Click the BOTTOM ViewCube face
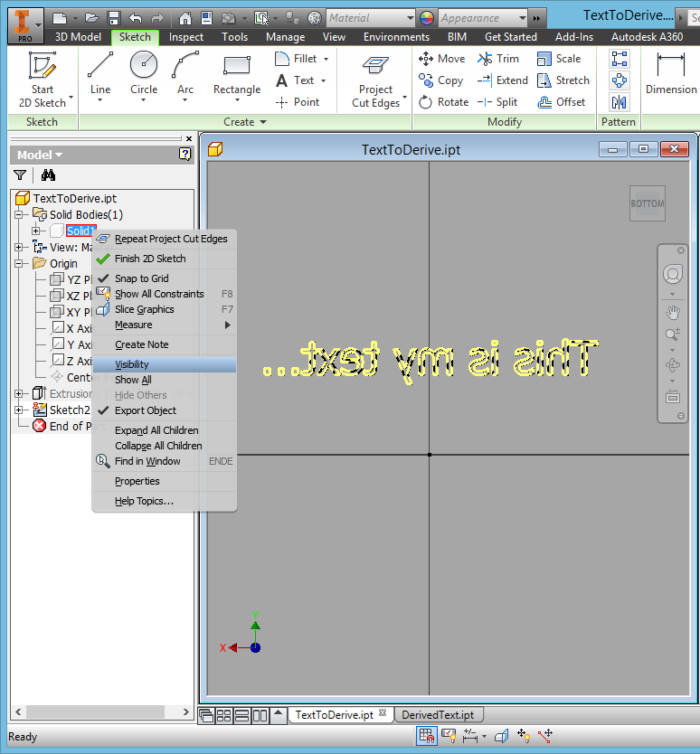 click(647, 203)
